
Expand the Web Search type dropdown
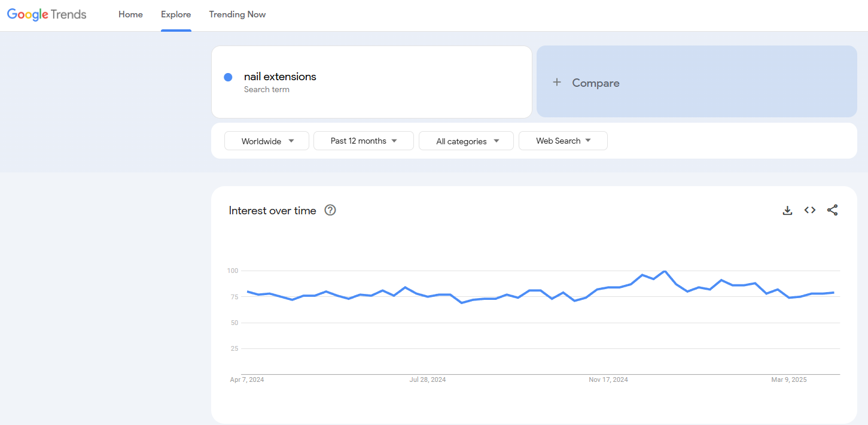pos(563,141)
